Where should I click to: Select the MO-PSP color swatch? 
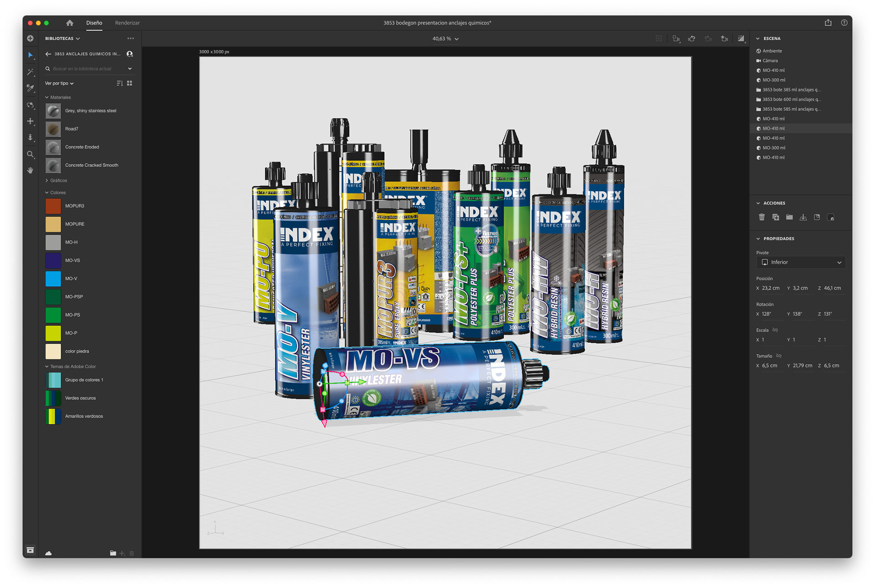[x=53, y=297]
